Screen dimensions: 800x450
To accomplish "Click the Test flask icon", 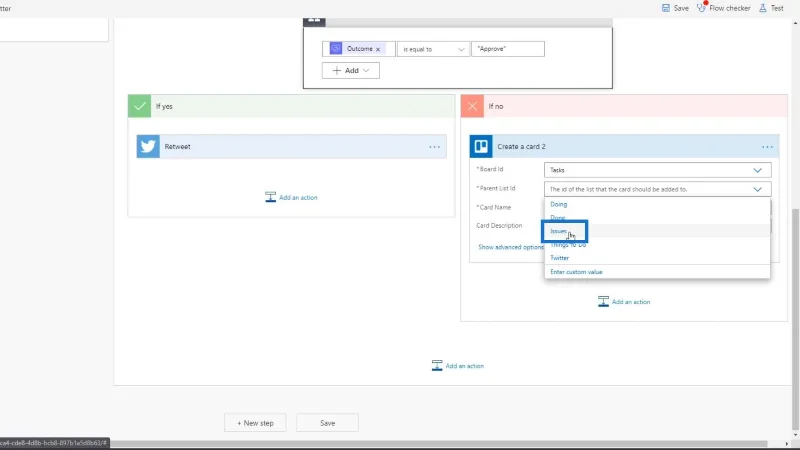I will click(763, 8).
